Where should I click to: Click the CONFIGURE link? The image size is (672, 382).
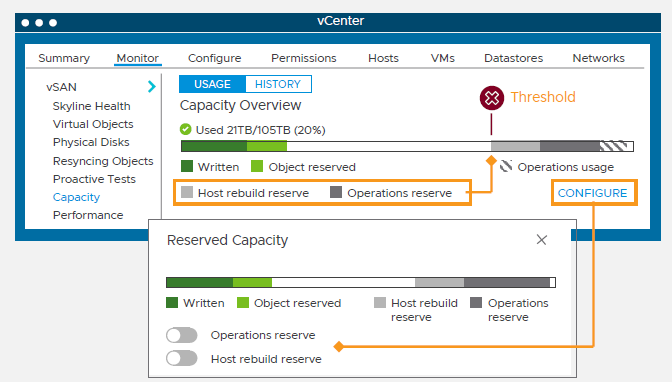[x=592, y=193]
